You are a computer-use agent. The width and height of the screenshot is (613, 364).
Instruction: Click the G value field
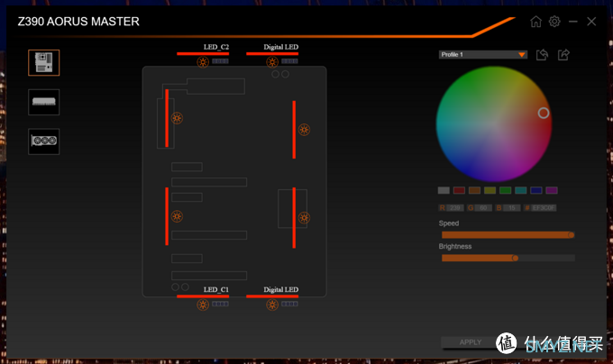[483, 208]
